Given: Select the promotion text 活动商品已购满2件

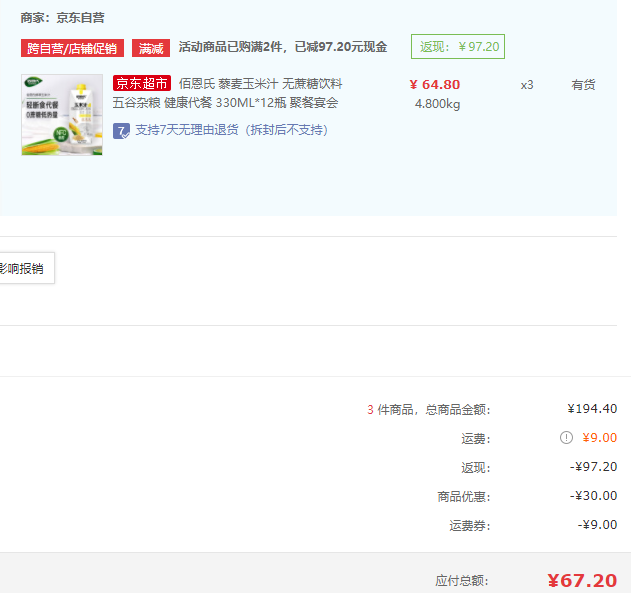Looking at the screenshot, I should [x=231, y=47].
